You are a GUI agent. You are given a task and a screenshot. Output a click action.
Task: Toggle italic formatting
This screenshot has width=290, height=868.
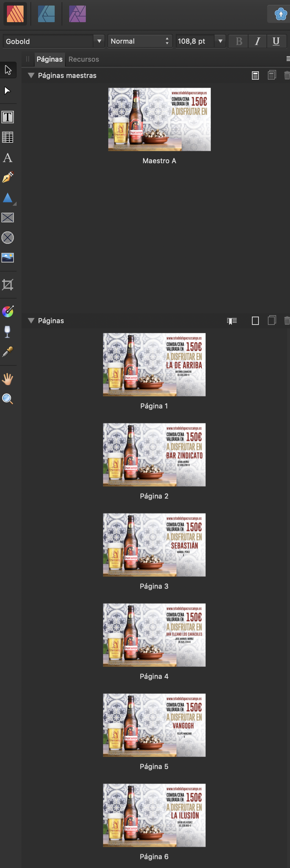pos(257,41)
